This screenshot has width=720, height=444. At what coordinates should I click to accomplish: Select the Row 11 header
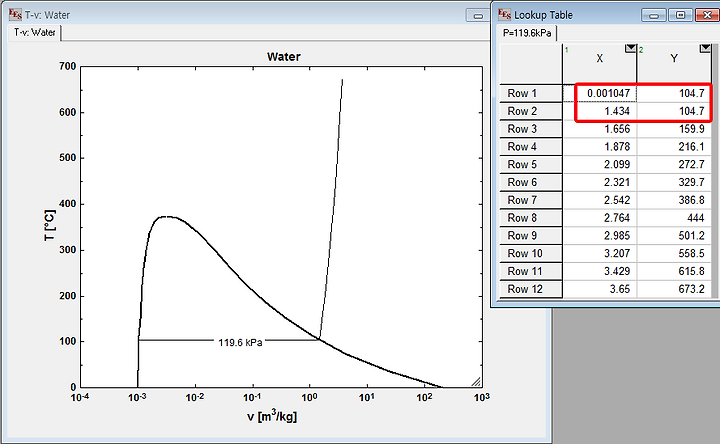click(x=531, y=271)
